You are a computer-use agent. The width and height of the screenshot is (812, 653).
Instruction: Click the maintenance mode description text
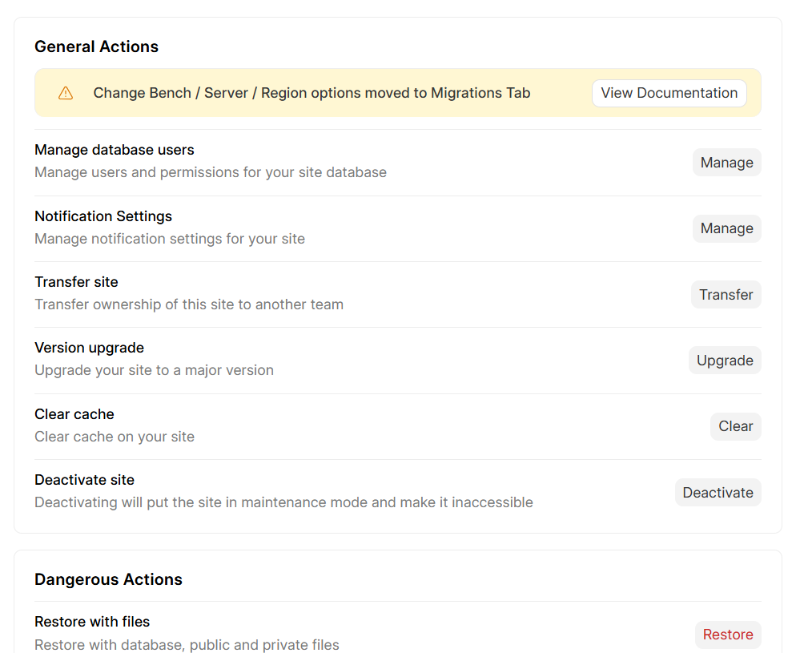coord(283,502)
